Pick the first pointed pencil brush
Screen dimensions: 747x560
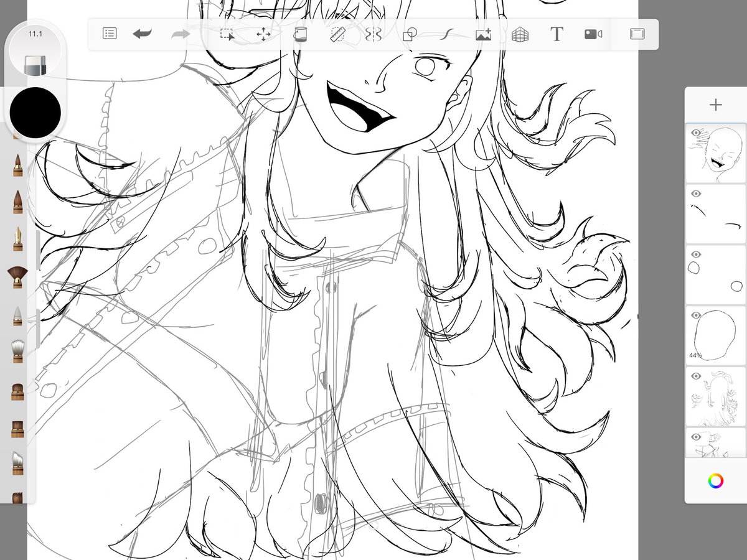(18, 166)
